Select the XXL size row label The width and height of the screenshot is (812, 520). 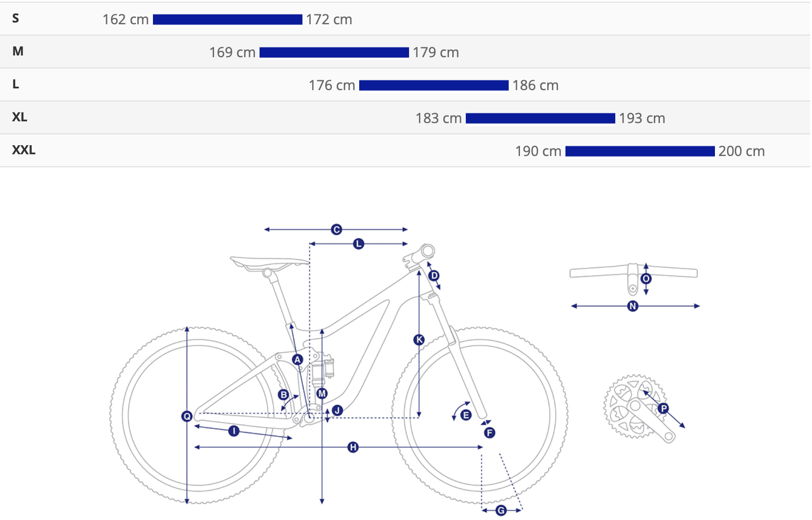tap(24, 150)
